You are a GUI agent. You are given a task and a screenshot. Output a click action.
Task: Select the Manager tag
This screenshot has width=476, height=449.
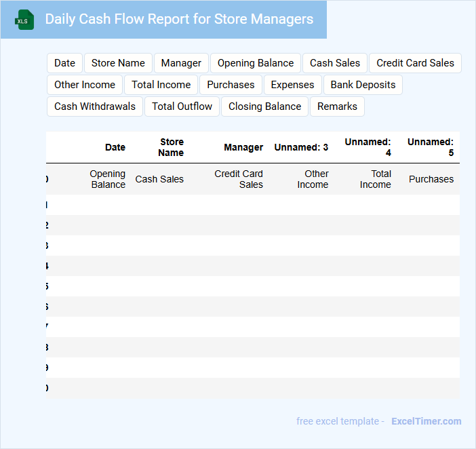click(181, 63)
